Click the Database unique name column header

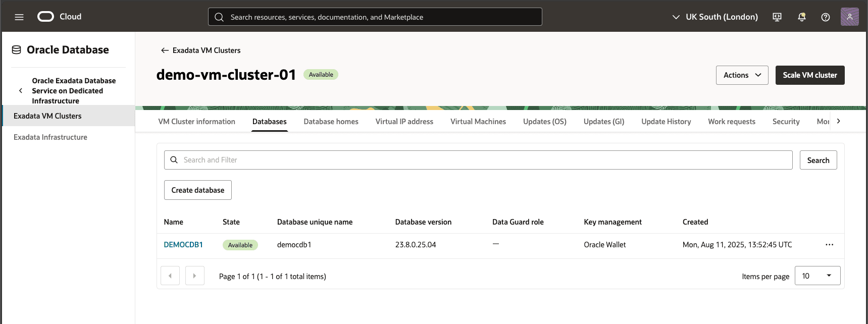[x=315, y=222]
